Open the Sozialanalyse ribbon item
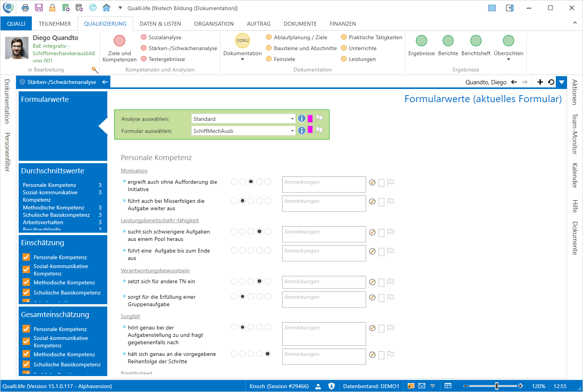The width and height of the screenshot is (583, 392). pos(161,37)
